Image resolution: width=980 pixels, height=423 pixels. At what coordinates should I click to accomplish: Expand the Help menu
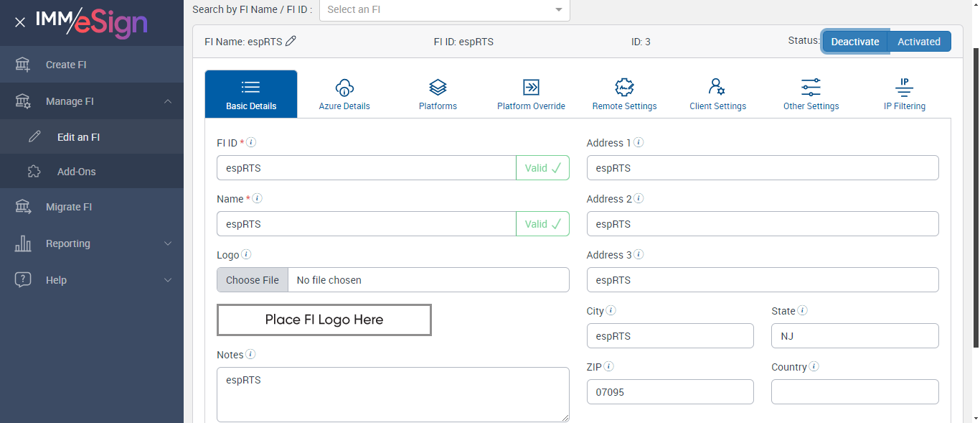click(168, 280)
